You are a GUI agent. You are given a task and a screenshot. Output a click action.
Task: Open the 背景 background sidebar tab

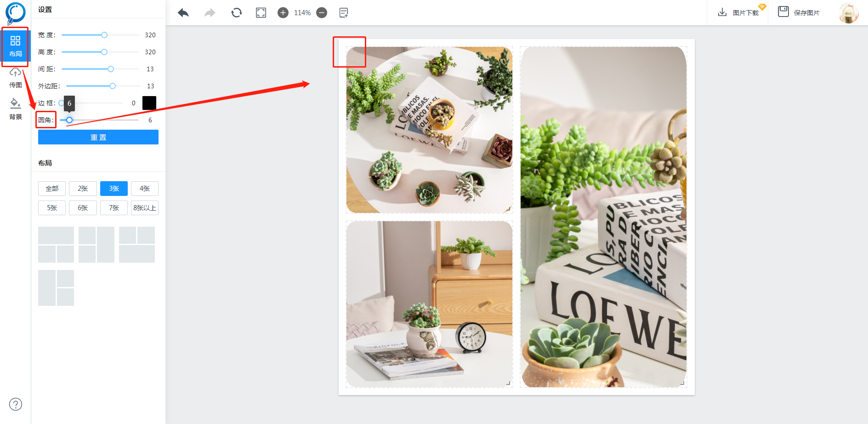pyautogui.click(x=15, y=109)
